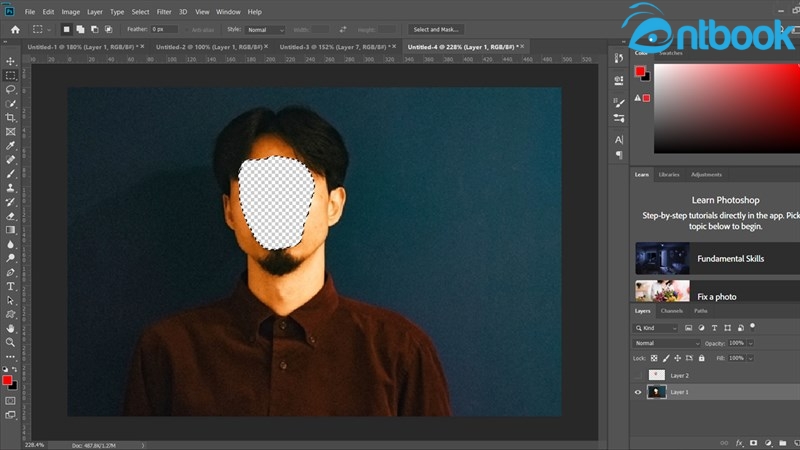Viewport: 800px width, 450px height.
Task: Select the Frame tool
Action: [10, 132]
